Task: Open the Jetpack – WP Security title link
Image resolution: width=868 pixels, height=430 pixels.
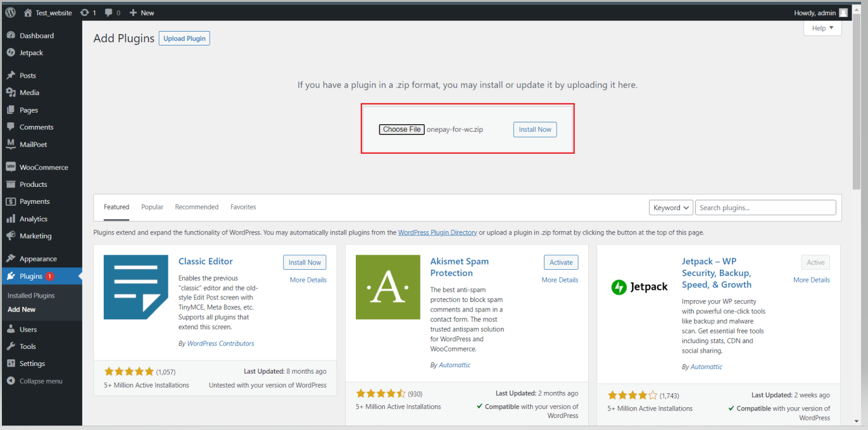Action: [x=717, y=273]
